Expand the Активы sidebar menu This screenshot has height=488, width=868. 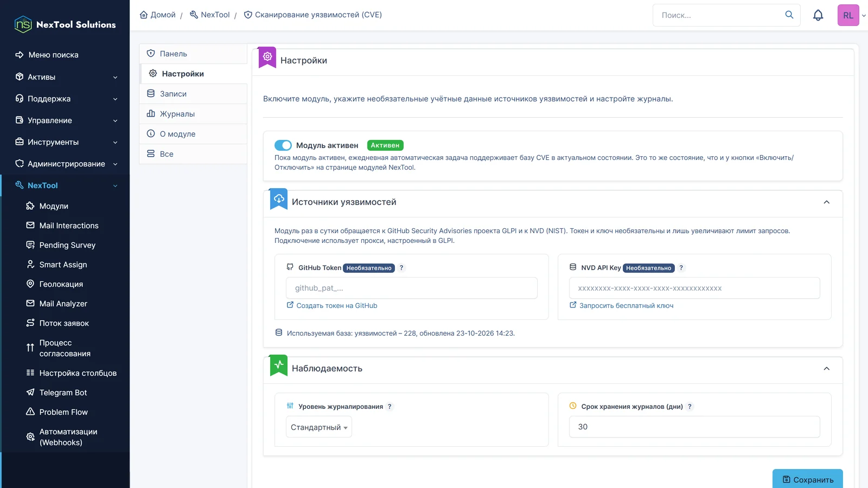65,77
